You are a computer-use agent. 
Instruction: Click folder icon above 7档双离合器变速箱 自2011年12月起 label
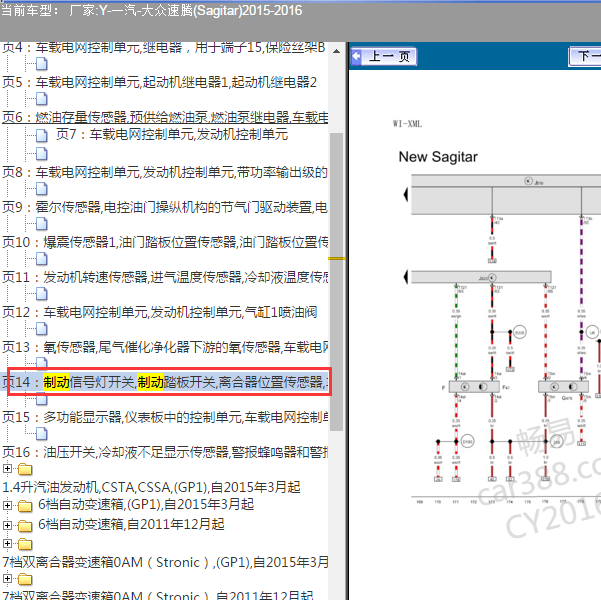tap(25, 579)
